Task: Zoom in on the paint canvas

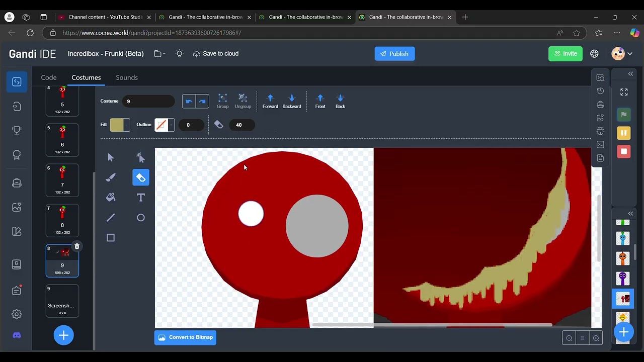Action: pos(596,338)
